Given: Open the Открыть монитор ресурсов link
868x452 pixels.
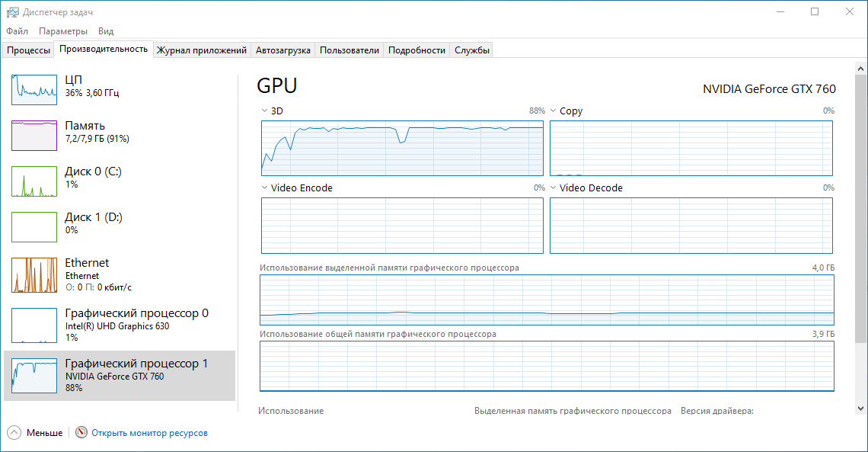Looking at the screenshot, I should [x=149, y=433].
